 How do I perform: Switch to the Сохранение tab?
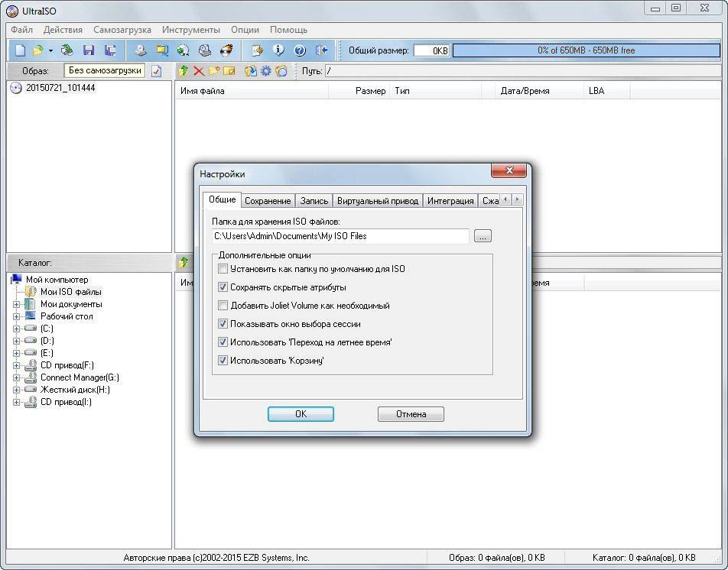(268, 201)
